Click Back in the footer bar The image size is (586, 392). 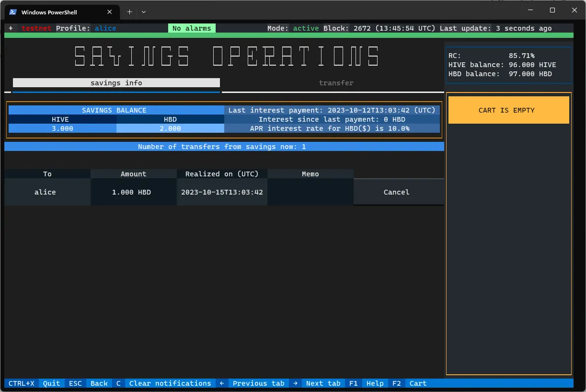point(99,383)
